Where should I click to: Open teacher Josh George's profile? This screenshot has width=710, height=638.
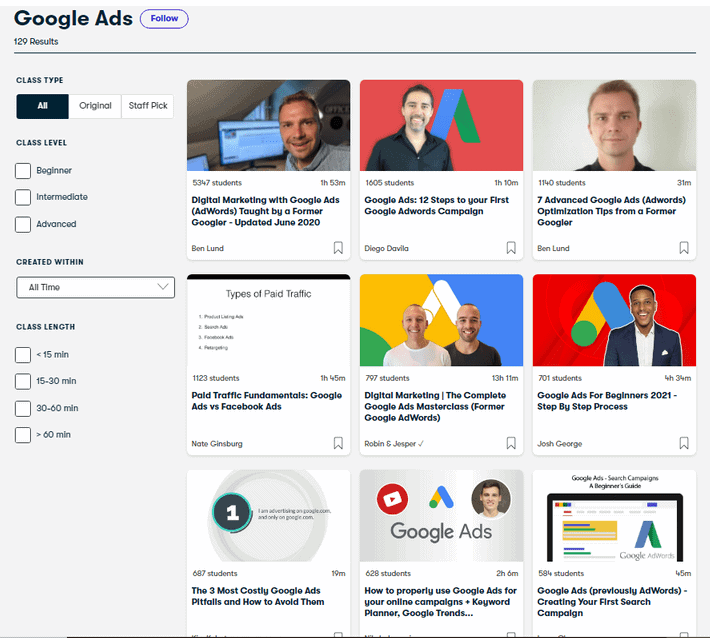[560, 444]
